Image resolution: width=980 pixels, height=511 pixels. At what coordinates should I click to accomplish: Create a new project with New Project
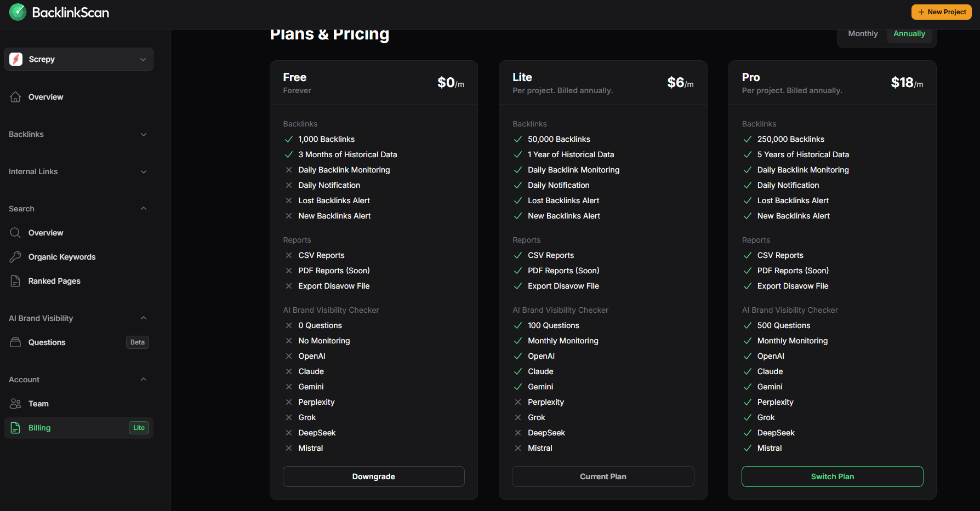(x=941, y=12)
